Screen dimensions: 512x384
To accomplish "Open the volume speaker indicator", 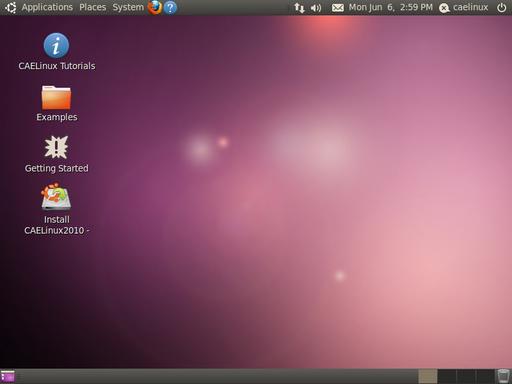I will tap(316, 8).
